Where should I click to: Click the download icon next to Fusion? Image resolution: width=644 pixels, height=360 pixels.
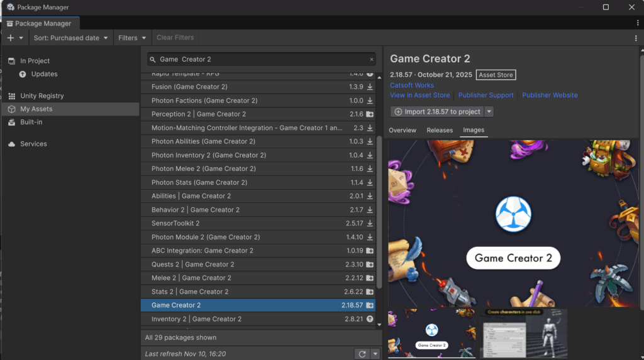tap(370, 87)
